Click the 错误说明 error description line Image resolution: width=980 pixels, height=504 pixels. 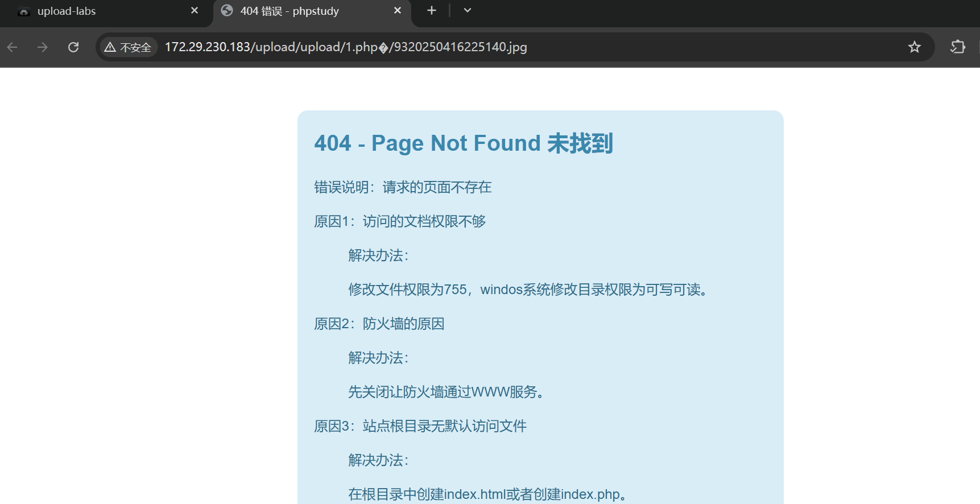(x=403, y=187)
